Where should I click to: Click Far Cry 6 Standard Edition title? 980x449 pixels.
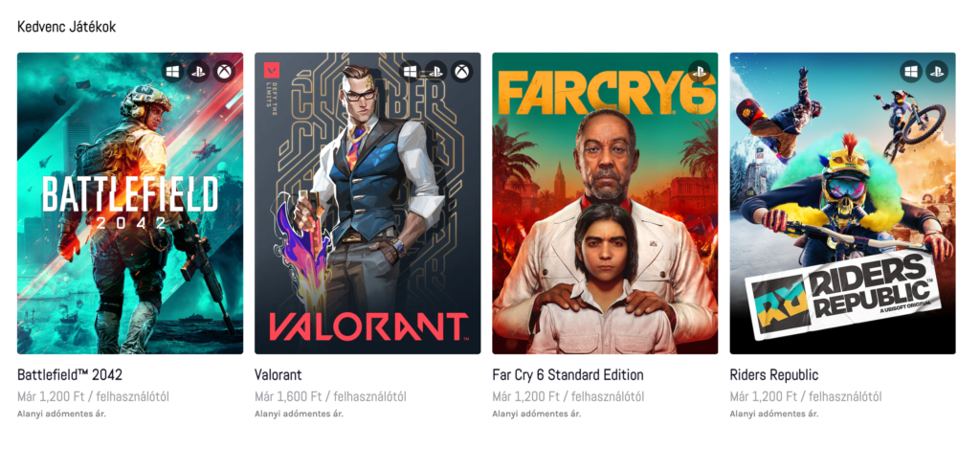(568, 375)
